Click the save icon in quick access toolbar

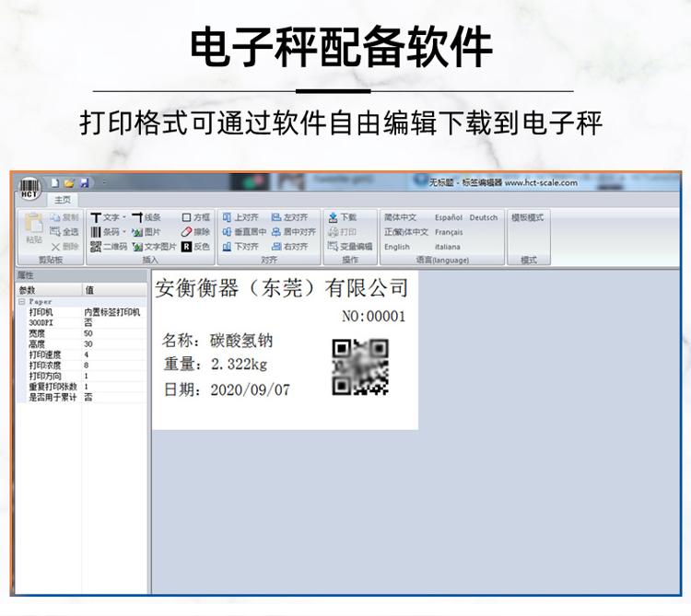tap(85, 183)
